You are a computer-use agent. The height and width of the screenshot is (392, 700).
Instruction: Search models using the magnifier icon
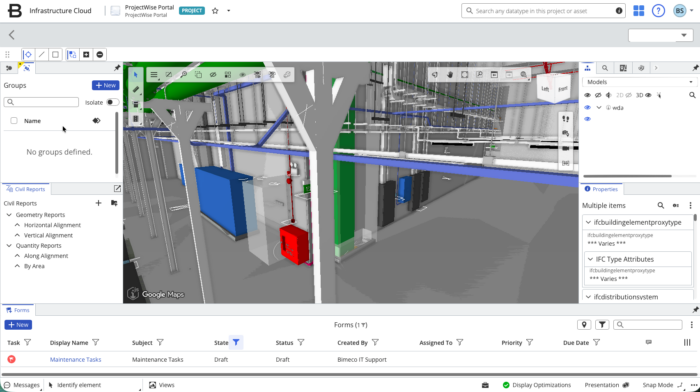tap(692, 95)
